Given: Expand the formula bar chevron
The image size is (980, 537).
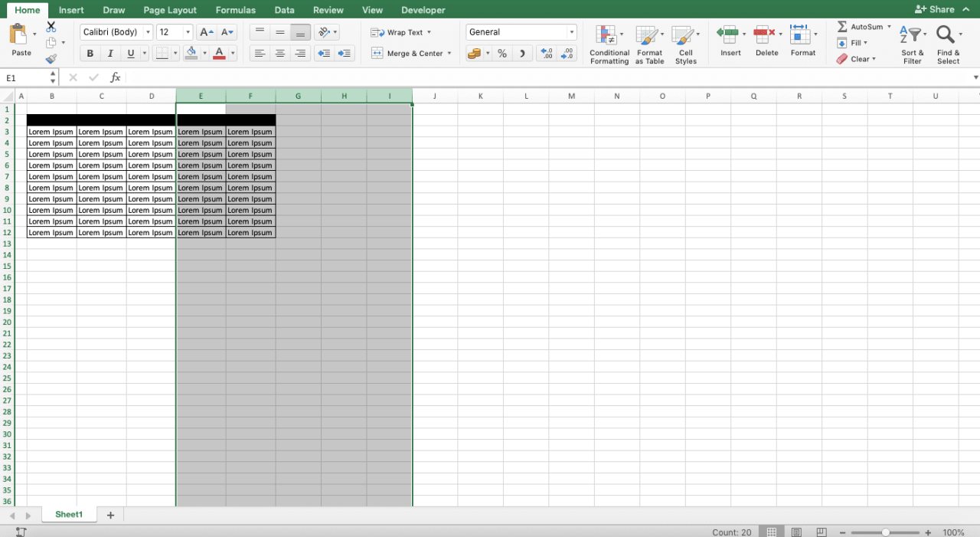Looking at the screenshot, I should (x=975, y=77).
